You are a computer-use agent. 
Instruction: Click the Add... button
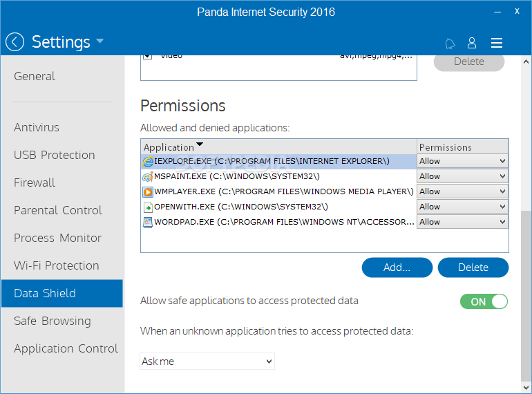[397, 268]
